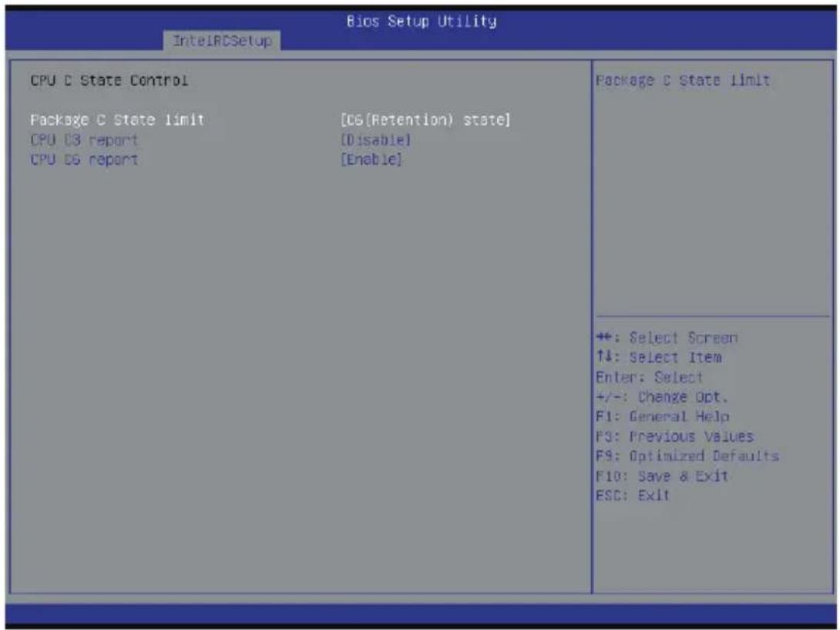Select the IntelRCSetup tab
This screenshot has height=630, width=840.
point(222,41)
